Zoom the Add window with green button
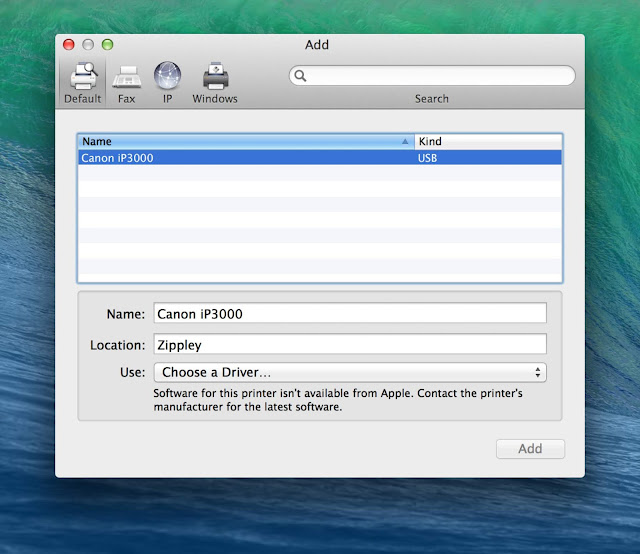 108,44
